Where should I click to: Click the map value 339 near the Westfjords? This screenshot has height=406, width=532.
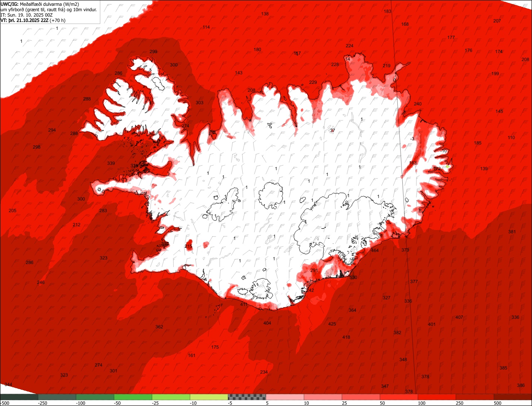click(111, 163)
